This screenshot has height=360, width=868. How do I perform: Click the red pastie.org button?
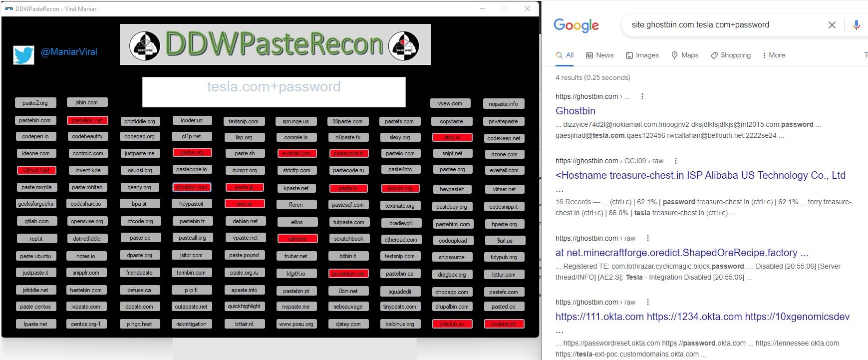point(192,152)
